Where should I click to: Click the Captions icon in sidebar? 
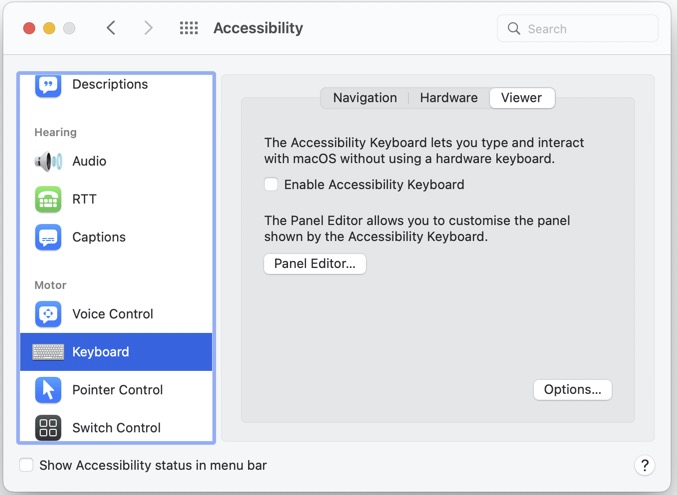tap(48, 237)
